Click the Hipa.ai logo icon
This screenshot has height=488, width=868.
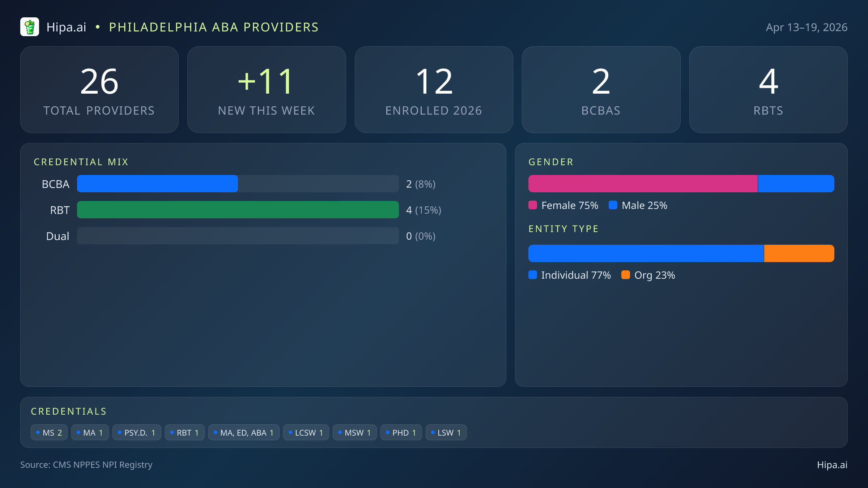pyautogui.click(x=30, y=27)
